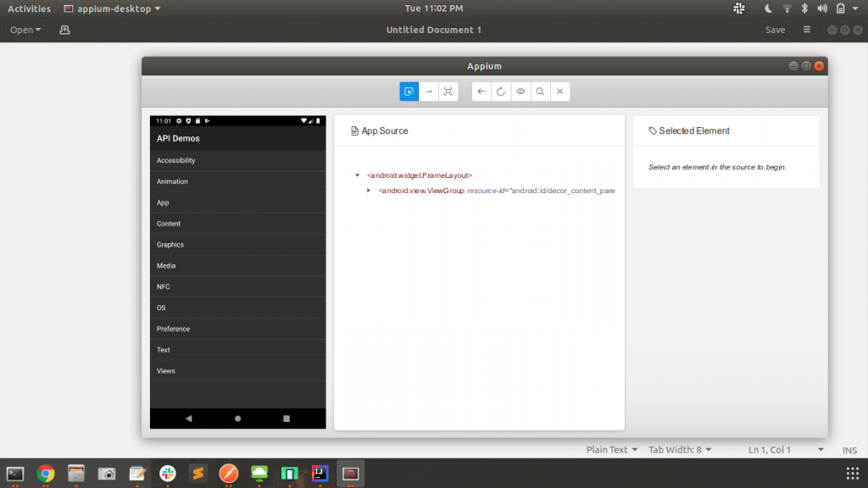Viewport: 868px width, 488px height.
Task: Select the element selection mode icon
Action: tap(409, 91)
